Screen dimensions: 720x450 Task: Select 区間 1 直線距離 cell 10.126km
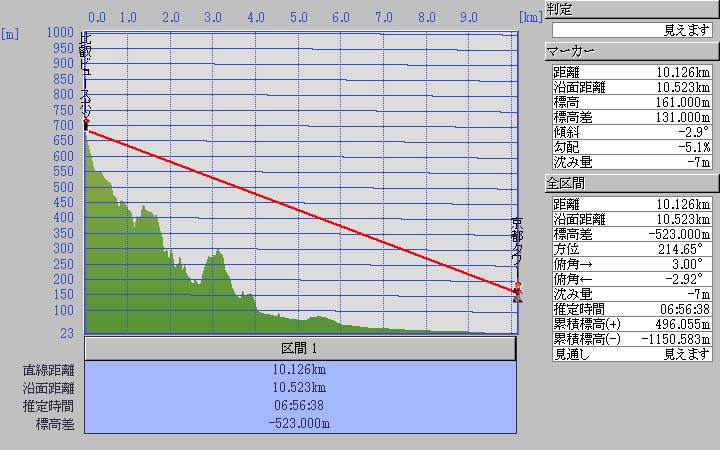299,369
